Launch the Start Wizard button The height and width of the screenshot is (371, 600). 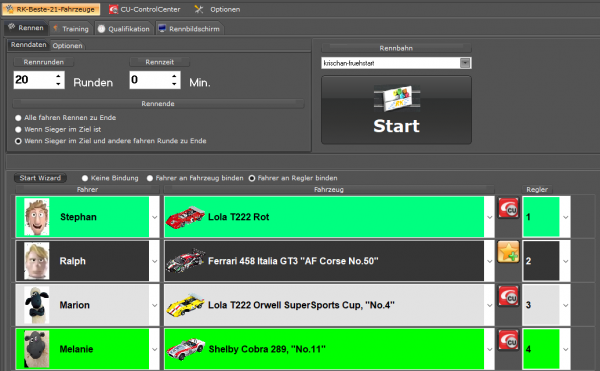[40, 178]
